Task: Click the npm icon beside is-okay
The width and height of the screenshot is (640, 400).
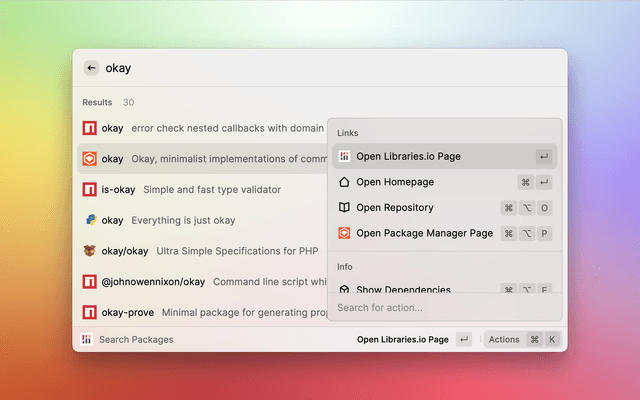Action: 89,189
